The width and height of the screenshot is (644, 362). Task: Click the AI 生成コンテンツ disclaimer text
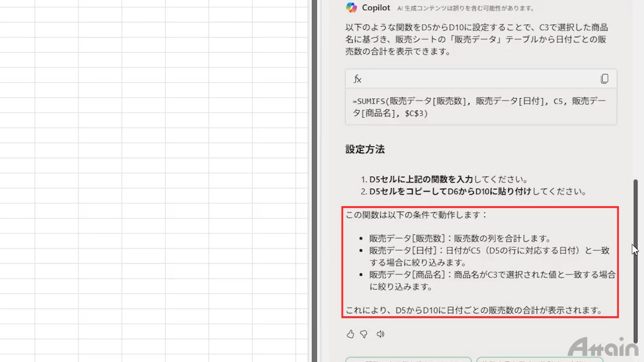[465, 8]
